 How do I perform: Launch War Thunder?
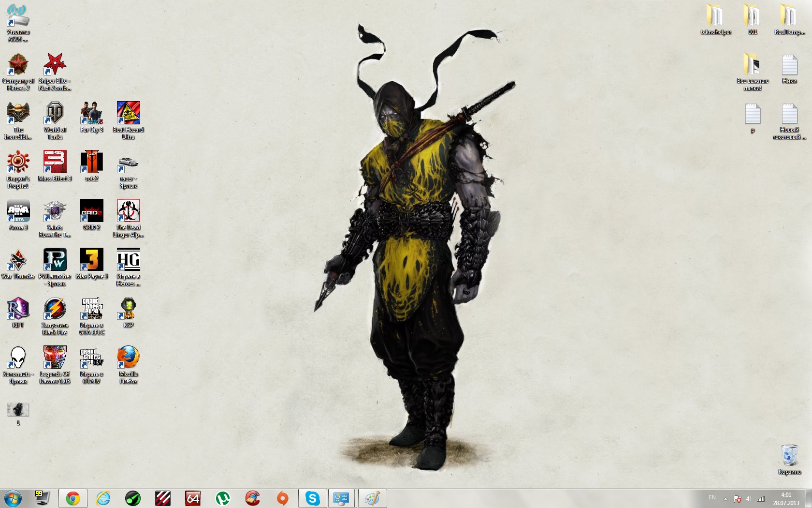click(x=18, y=264)
